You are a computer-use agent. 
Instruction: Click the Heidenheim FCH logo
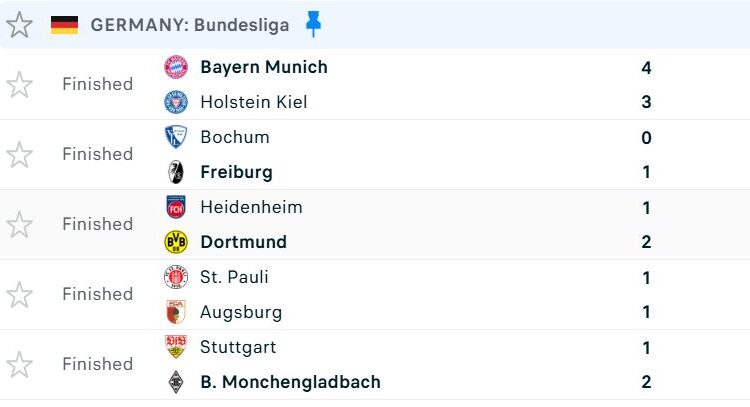click(176, 207)
